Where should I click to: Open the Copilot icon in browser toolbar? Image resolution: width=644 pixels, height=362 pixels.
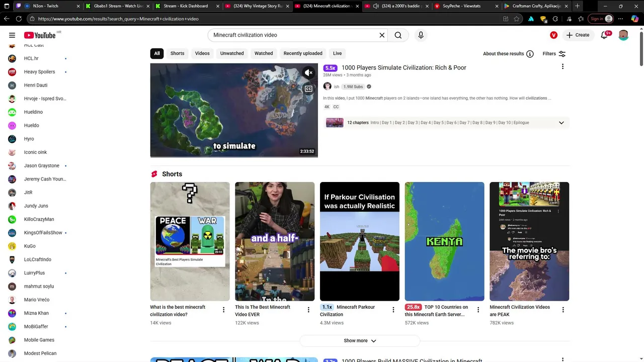pos(635,19)
